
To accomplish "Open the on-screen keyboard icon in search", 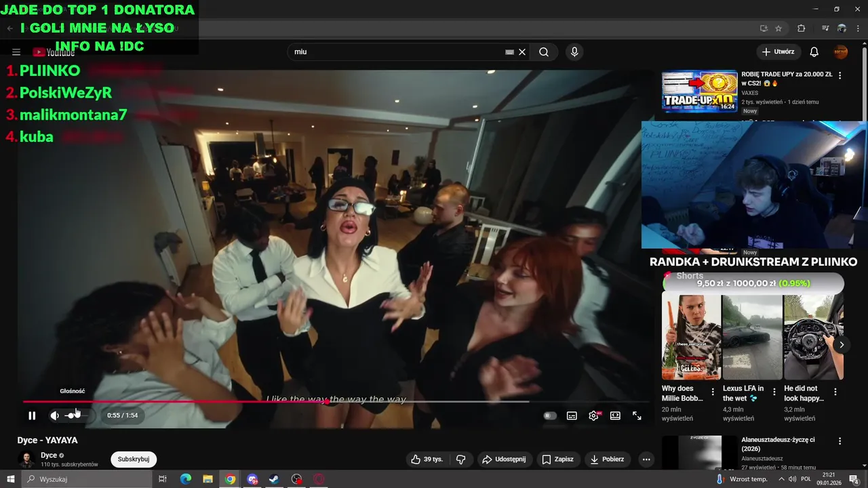I will (510, 52).
